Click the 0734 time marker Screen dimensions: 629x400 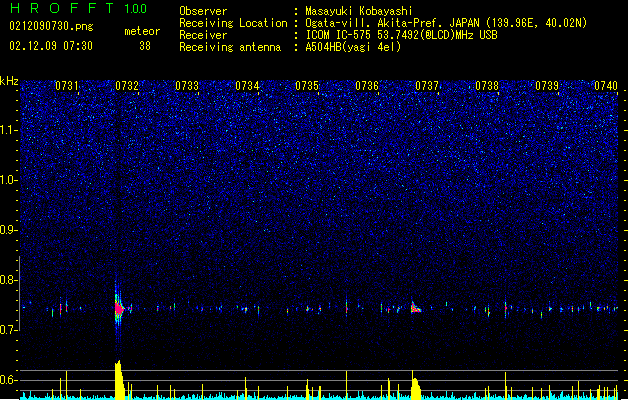coord(247,86)
